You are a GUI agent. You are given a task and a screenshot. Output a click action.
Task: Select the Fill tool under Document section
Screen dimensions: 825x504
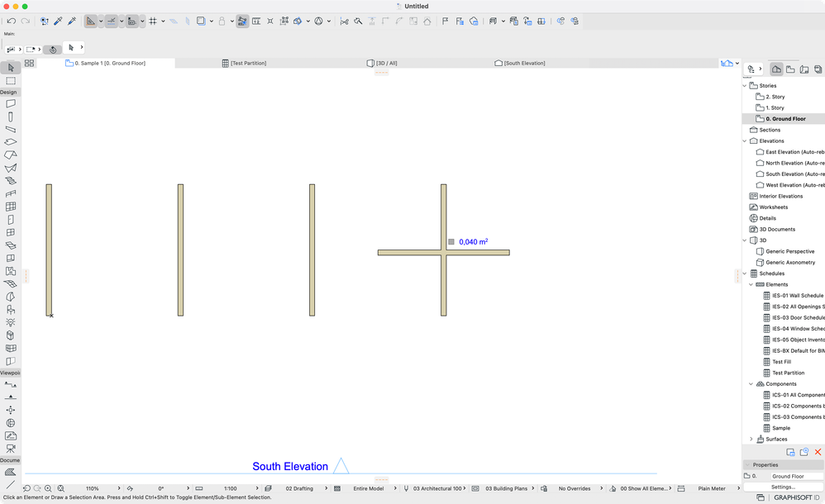pyautogui.click(x=11, y=472)
